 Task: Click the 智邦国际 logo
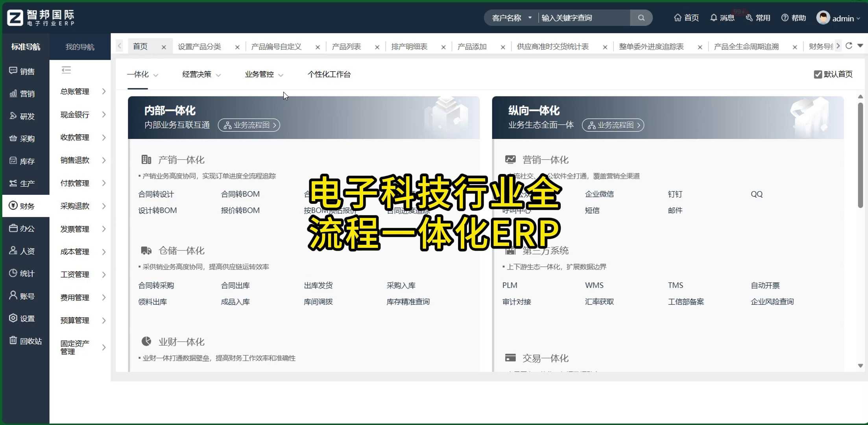click(x=41, y=18)
